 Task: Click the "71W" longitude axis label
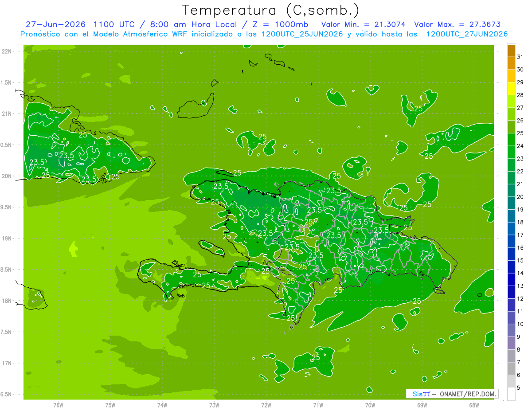[318, 405]
